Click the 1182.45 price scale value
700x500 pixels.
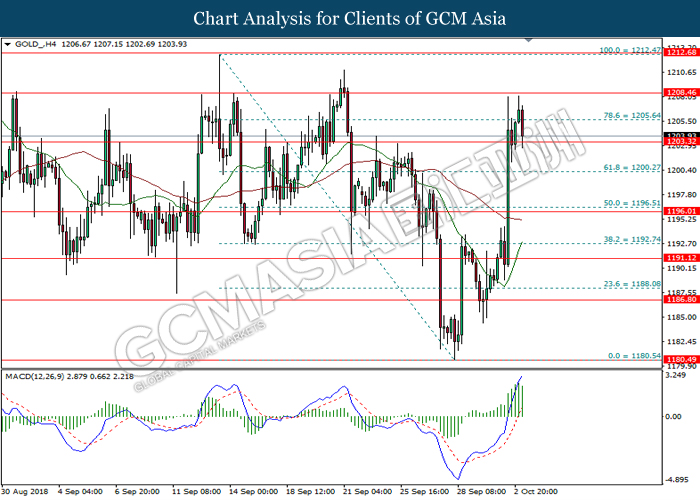click(681, 342)
